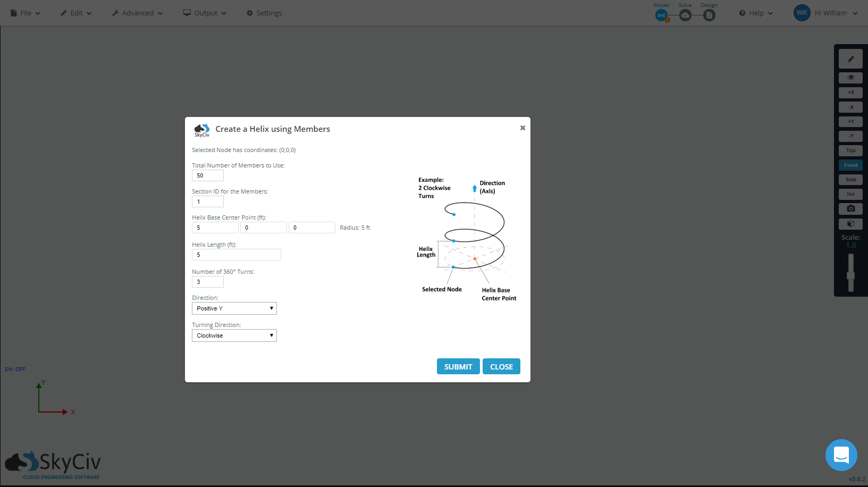Click the 3D cube render icon

pyautogui.click(x=850, y=224)
